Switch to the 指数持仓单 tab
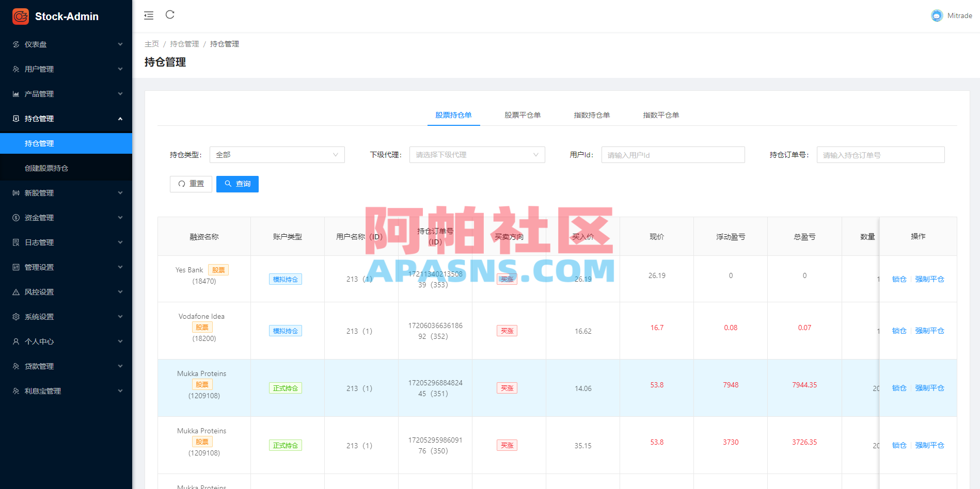This screenshot has width=980, height=489. tap(592, 115)
